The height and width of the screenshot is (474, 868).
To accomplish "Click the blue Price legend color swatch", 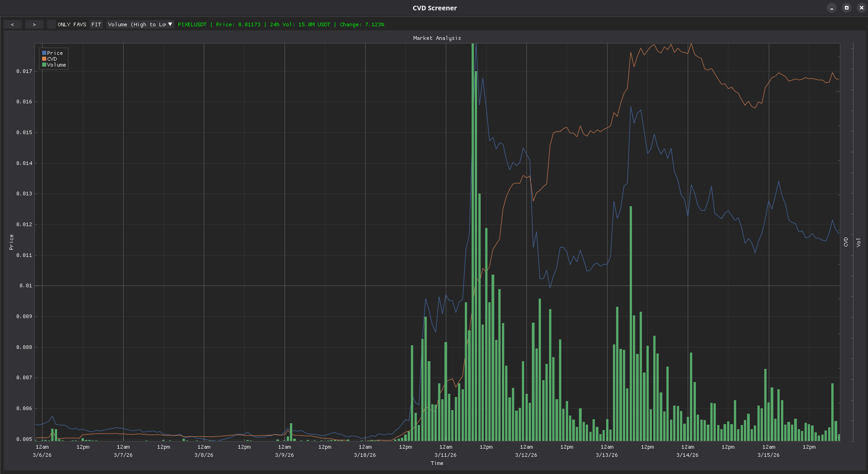I will click(x=44, y=53).
